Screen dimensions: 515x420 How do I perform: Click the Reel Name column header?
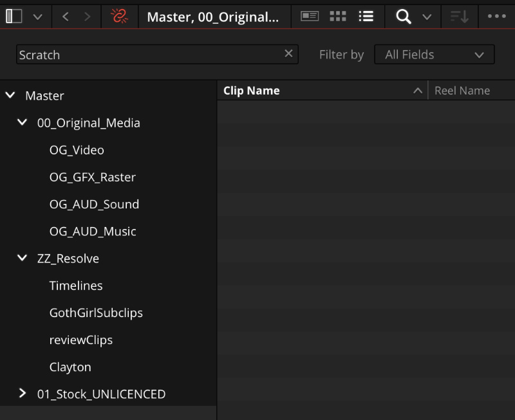click(x=462, y=91)
